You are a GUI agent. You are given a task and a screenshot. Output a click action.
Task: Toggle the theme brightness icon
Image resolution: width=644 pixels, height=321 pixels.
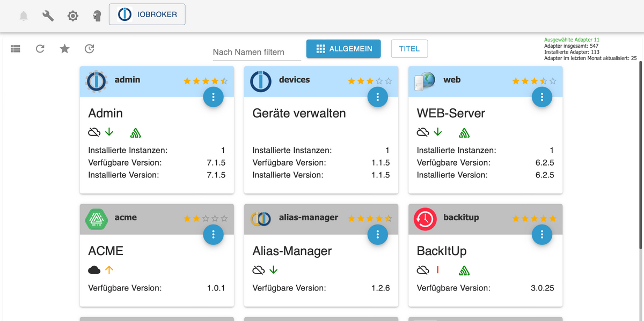click(73, 16)
